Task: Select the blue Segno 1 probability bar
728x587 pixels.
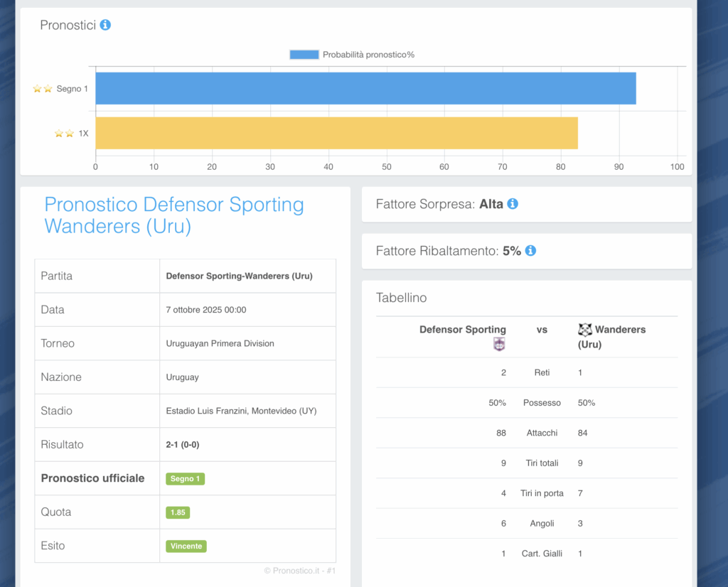Action: 365,88
